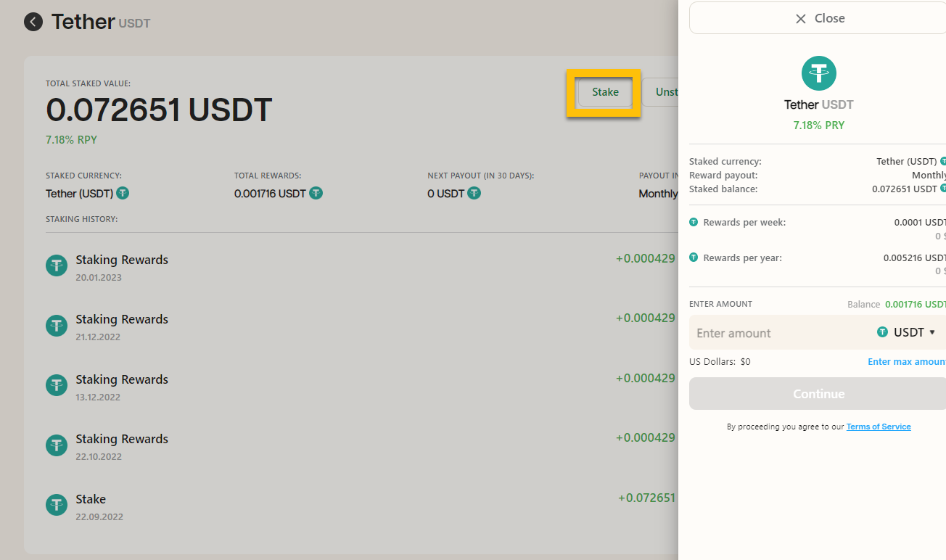Select the Stake entry dated 22.09.2022
Viewport: 946px width, 560px height.
pos(361,507)
